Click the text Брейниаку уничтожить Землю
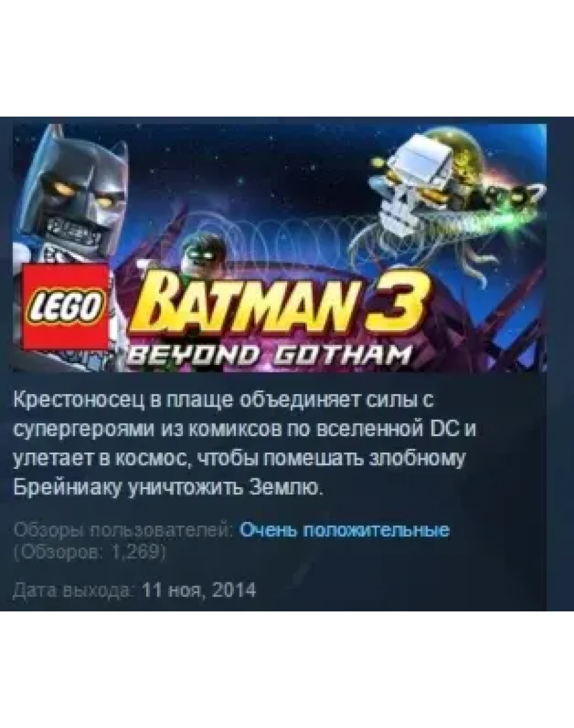 pyautogui.click(x=168, y=487)
